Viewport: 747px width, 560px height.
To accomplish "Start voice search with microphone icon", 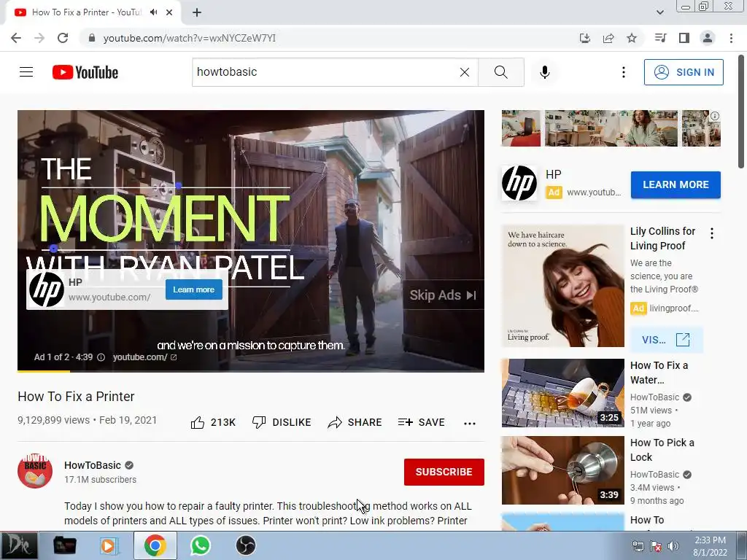I will (544, 72).
